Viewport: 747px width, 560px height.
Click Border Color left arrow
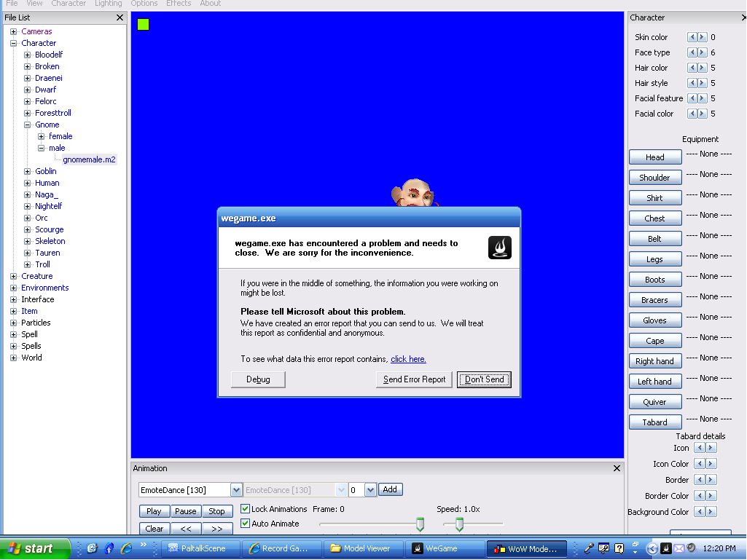tap(700, 496)
